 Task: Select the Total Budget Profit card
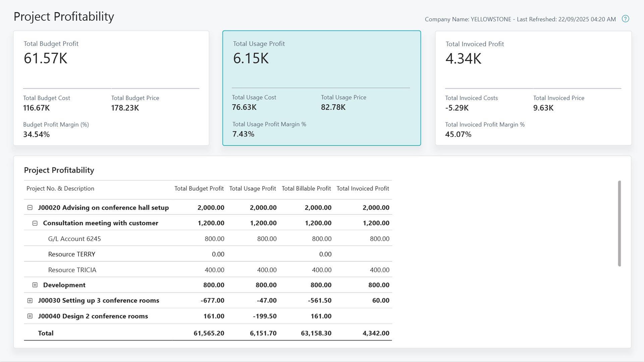tap(111, 88)
